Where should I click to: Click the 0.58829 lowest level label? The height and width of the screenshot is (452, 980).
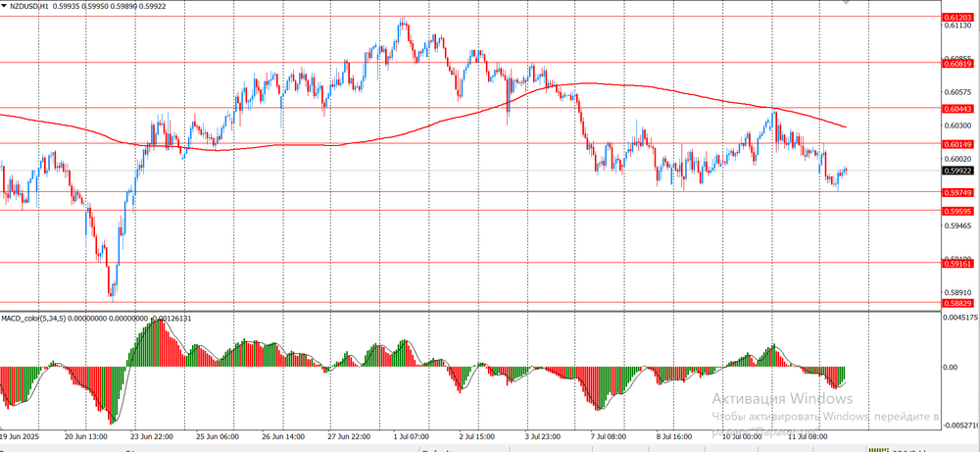957,303
